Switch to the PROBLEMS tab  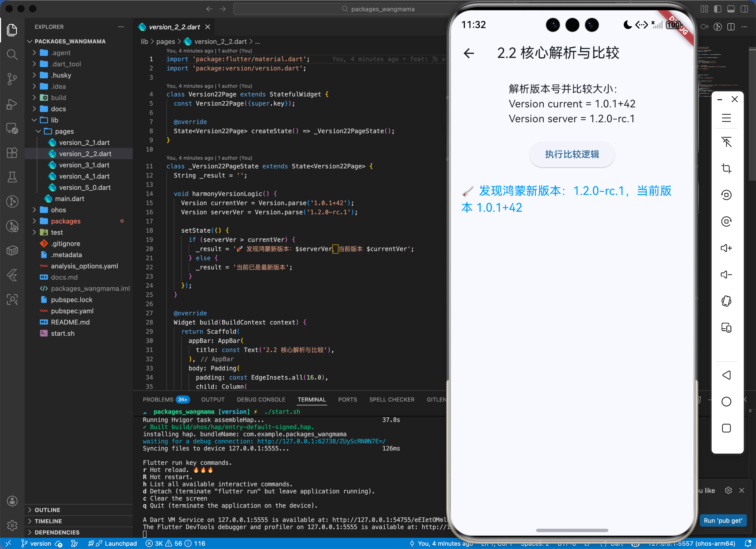(x=158, y=400)
